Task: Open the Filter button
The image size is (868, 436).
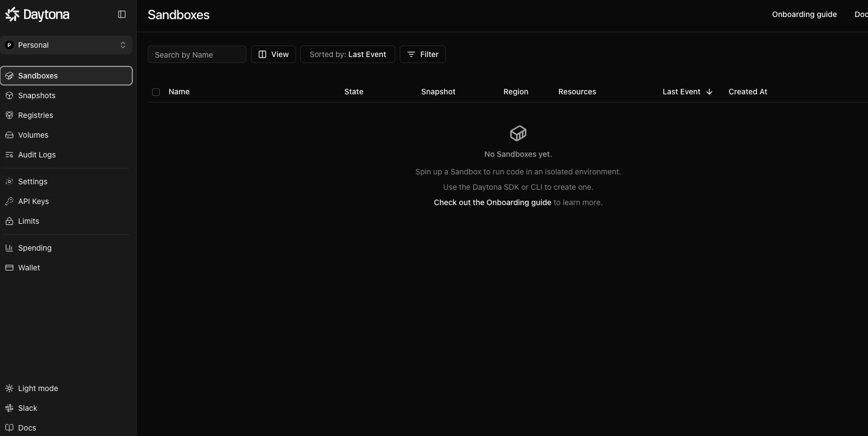Action: point(423,54)
